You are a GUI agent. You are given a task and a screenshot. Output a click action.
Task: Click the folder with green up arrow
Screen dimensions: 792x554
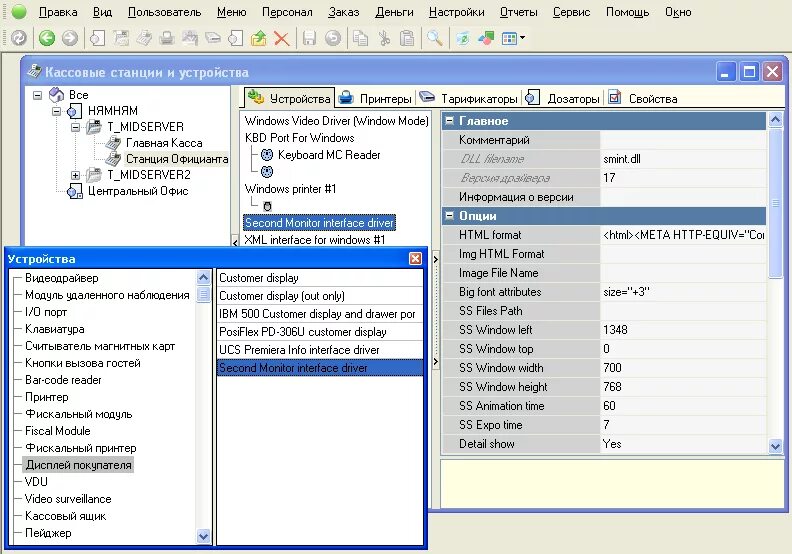tap(259, 38)
